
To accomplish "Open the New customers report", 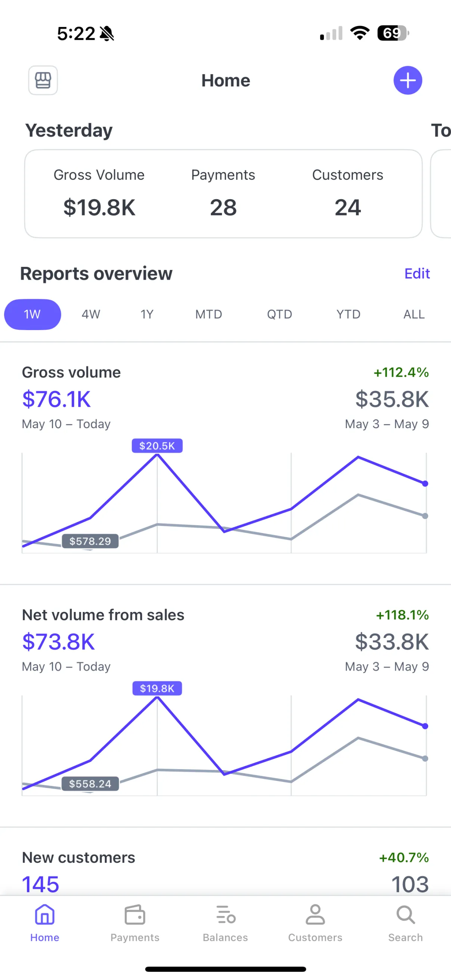I will point(79,857).
